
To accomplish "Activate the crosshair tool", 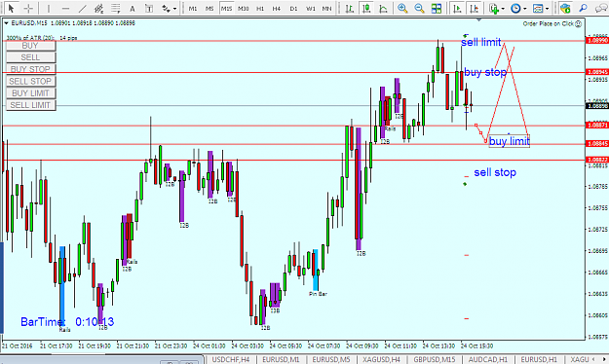I will 28,8.
